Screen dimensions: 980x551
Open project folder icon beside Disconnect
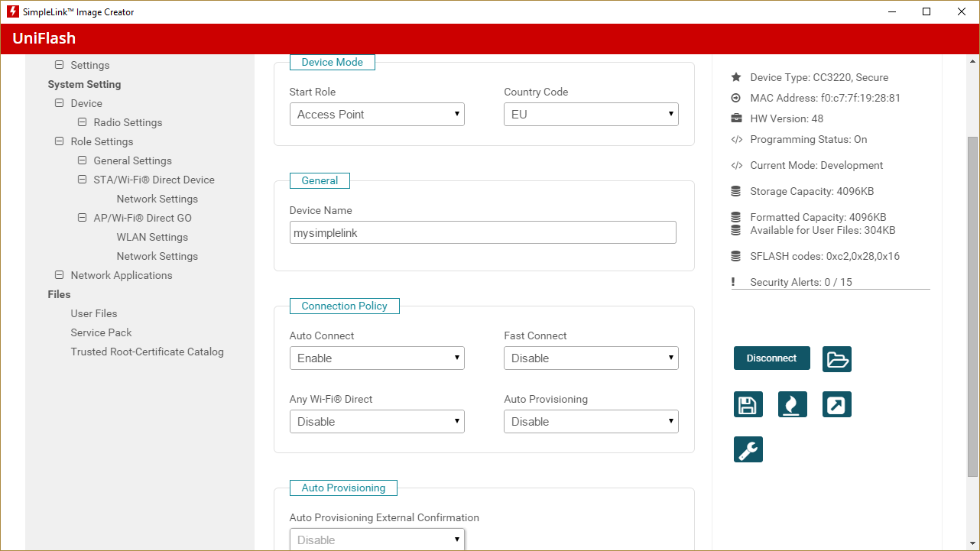point(837,359)
